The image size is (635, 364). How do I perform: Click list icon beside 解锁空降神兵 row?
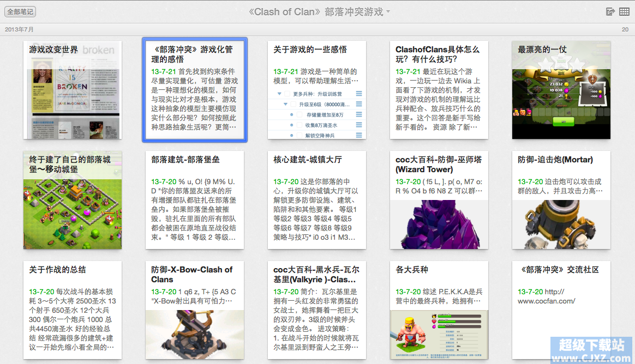(x=359, y=136)
